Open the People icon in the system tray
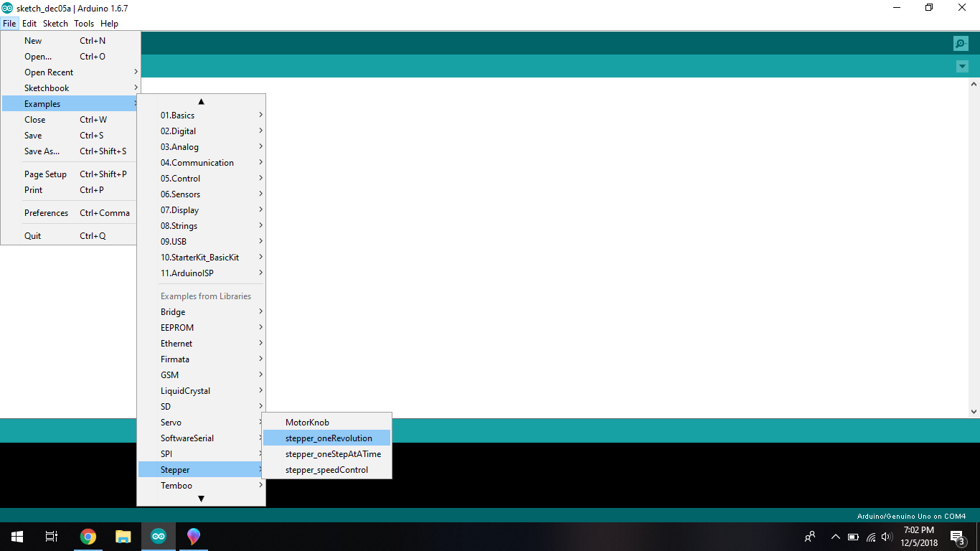 pyautogui.click(x=810, y=537)
